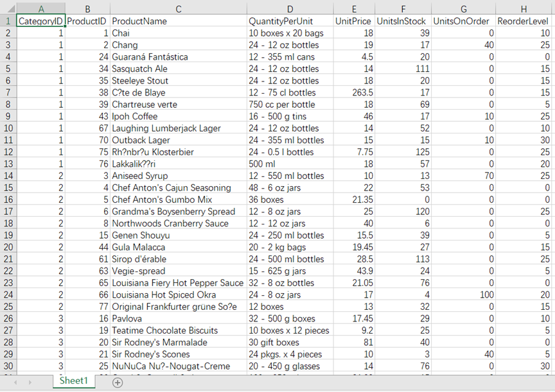Click the Pavlova product name cell
This screenshot has height=392, width=555.
click(x=178, y=319)
